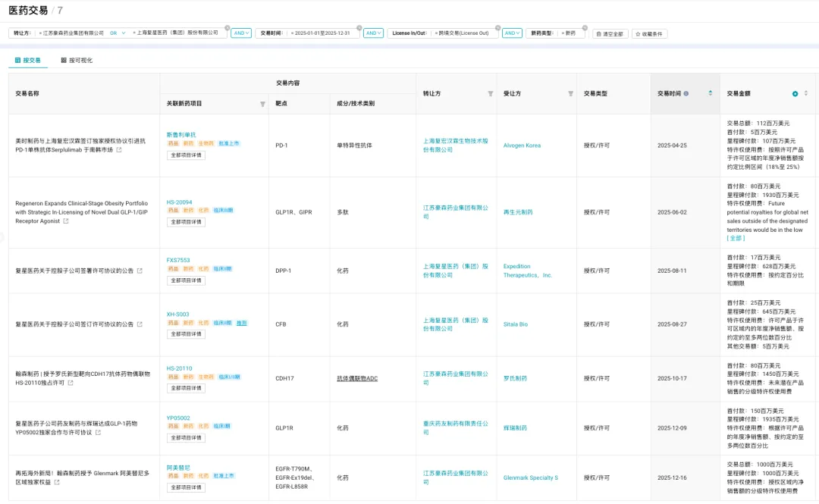
Task: Click info icon beside 交易时间 header
Action: click(x=686, y=94)
